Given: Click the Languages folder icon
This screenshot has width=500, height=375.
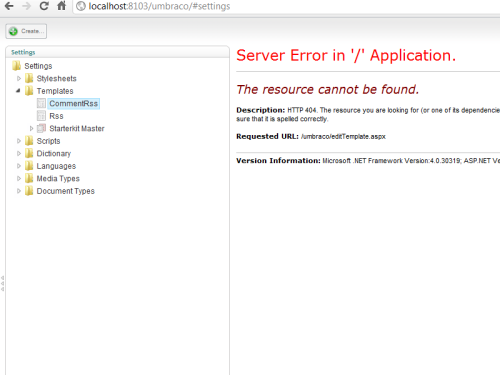Looking at the screenshot, I should click(x=29, y=166).
